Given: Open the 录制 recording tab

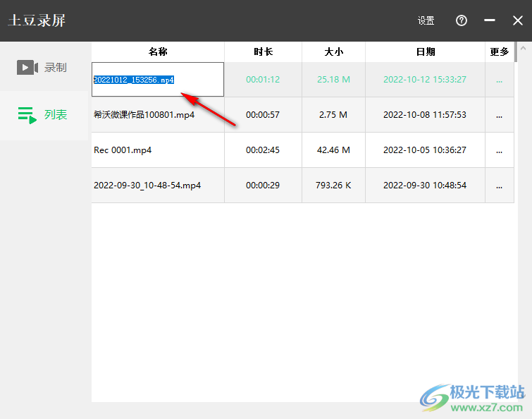Looking at the screenshot, I should point(44,67).
